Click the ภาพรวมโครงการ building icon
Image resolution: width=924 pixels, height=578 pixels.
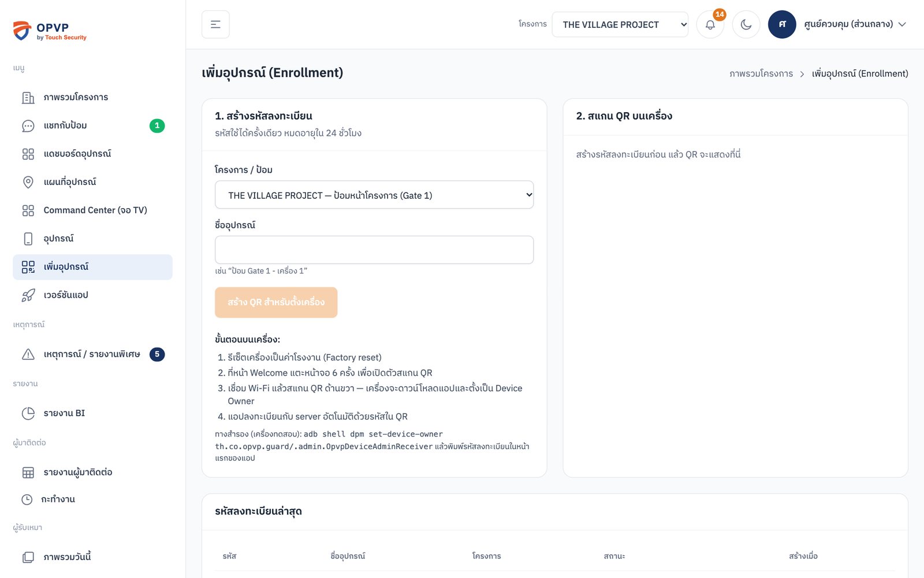(x=28, y=98)
